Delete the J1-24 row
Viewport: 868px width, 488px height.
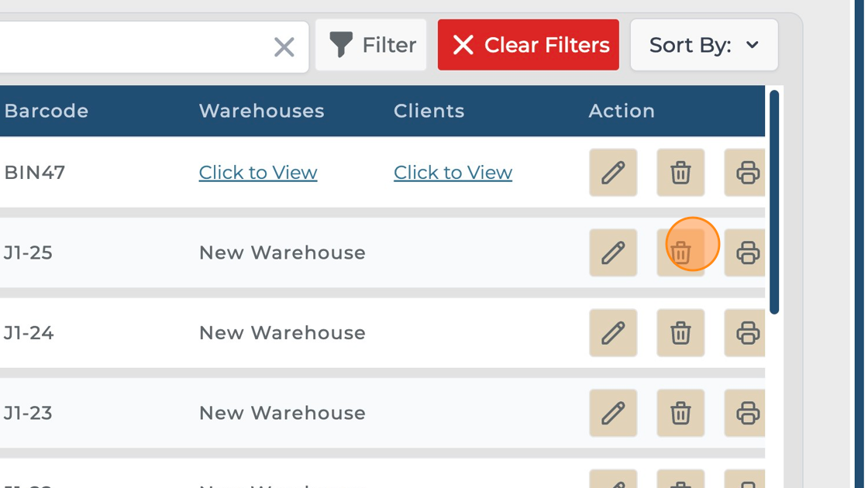[x=680, y=333]
